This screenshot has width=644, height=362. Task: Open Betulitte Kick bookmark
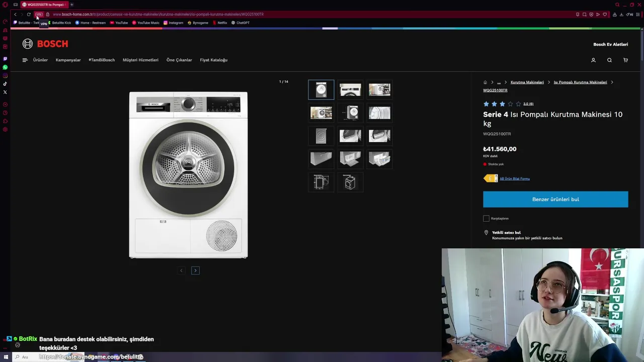click(x=59, y=23)
